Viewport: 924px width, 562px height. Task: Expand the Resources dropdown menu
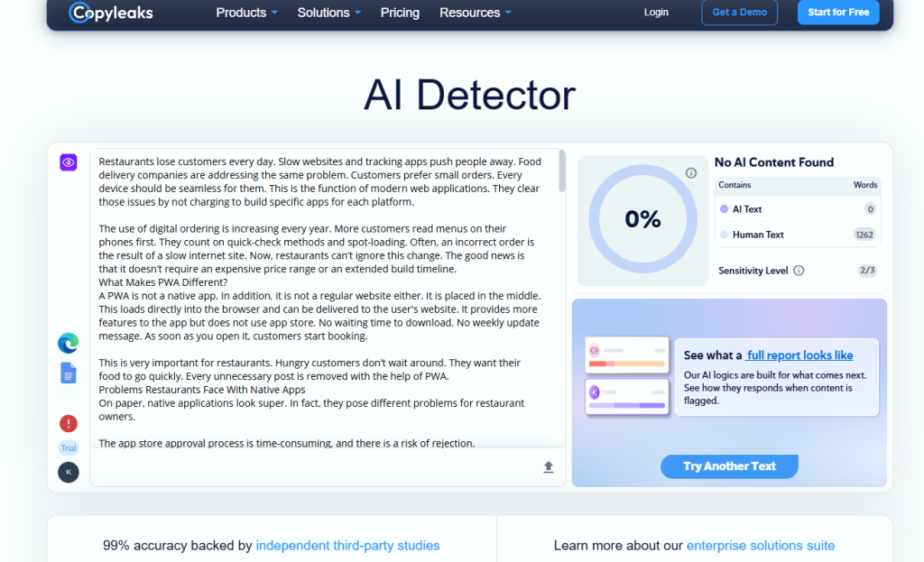point(475,13)
